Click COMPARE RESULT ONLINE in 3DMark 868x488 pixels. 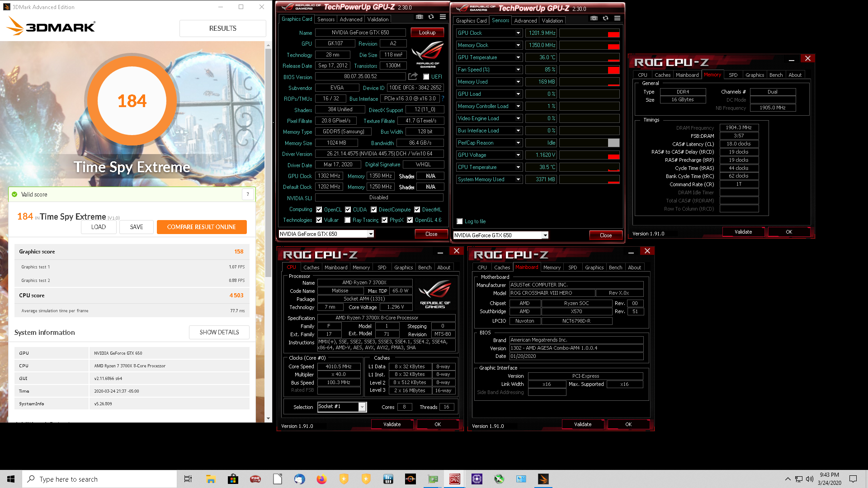tap(202, 227)
